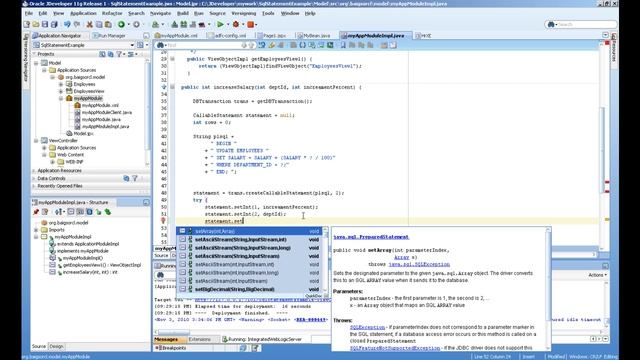Click the binoculars search icon in editor
640x360 pixels.
(x=160, y=45)
